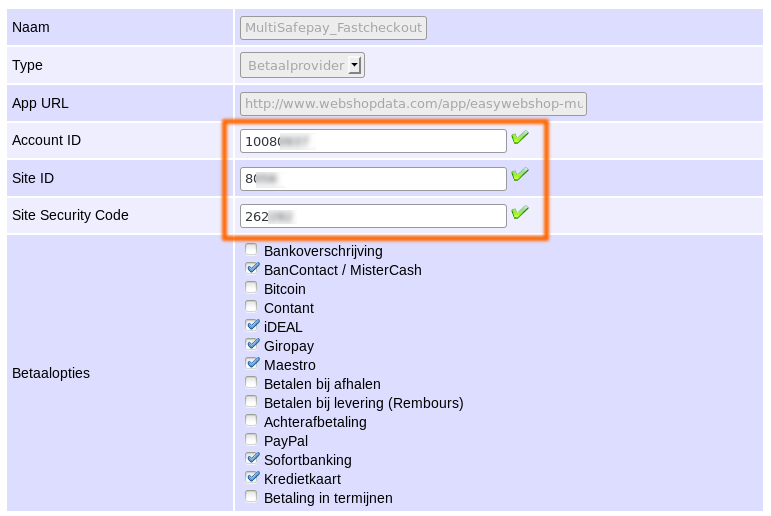Uncheck the Maestro checkbox
Viewport: 771px width, 516px height.
pyautogui.click(x=252, y=363)
